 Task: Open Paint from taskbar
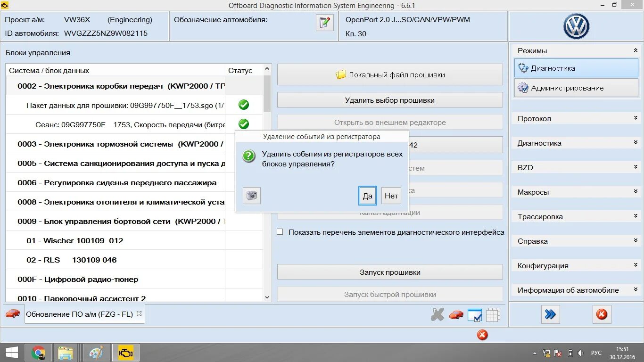point(96,353)
